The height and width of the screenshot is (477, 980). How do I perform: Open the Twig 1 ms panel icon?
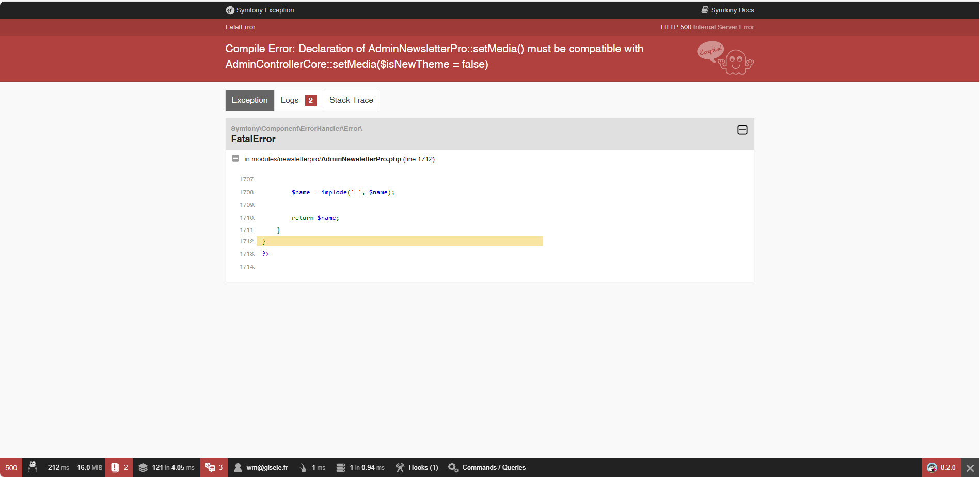click(x=304, y=467)
